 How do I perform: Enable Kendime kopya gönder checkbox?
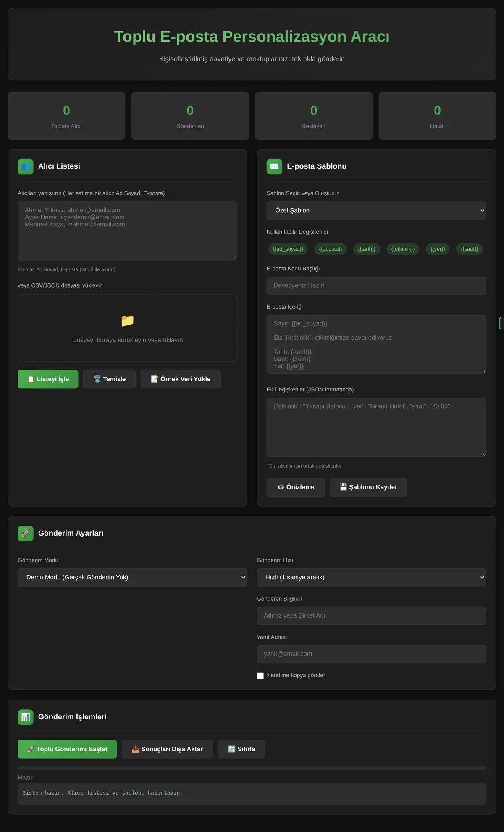coord(260,676)
